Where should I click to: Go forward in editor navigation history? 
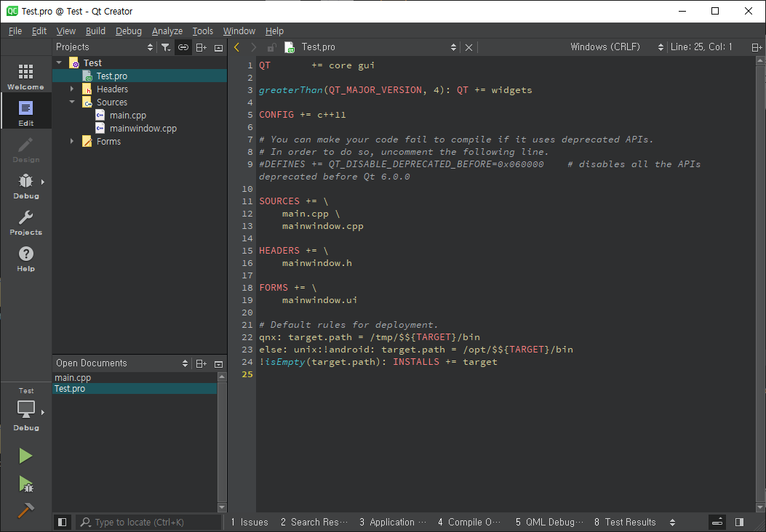click(x=254, y=47)
